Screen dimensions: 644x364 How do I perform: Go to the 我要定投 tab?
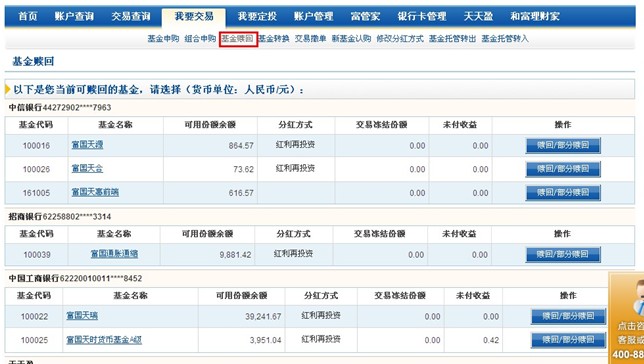257,16
